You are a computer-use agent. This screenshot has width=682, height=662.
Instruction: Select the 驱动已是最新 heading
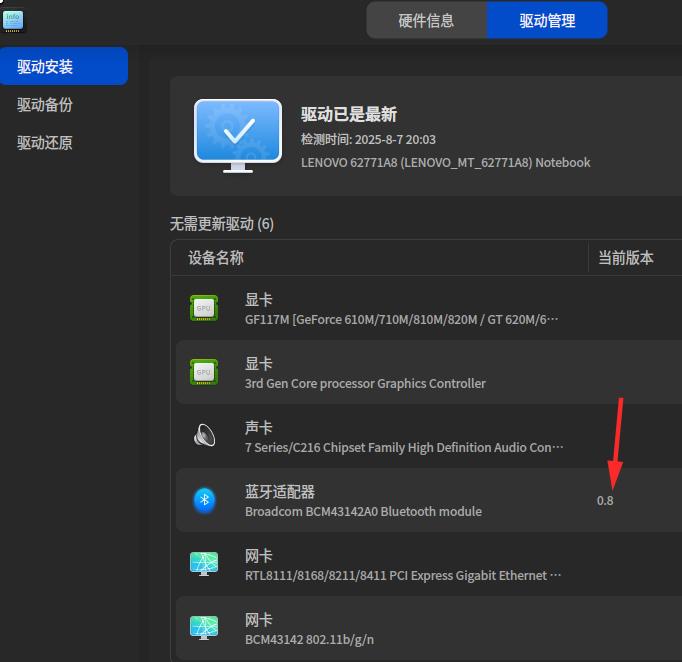click(349, 114)
